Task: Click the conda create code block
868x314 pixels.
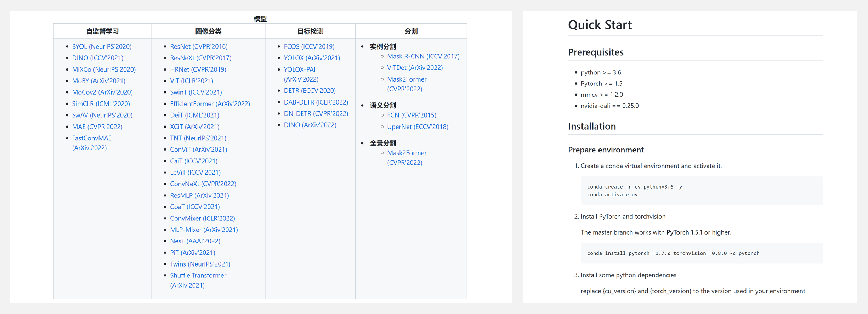Action: (702, 191)
